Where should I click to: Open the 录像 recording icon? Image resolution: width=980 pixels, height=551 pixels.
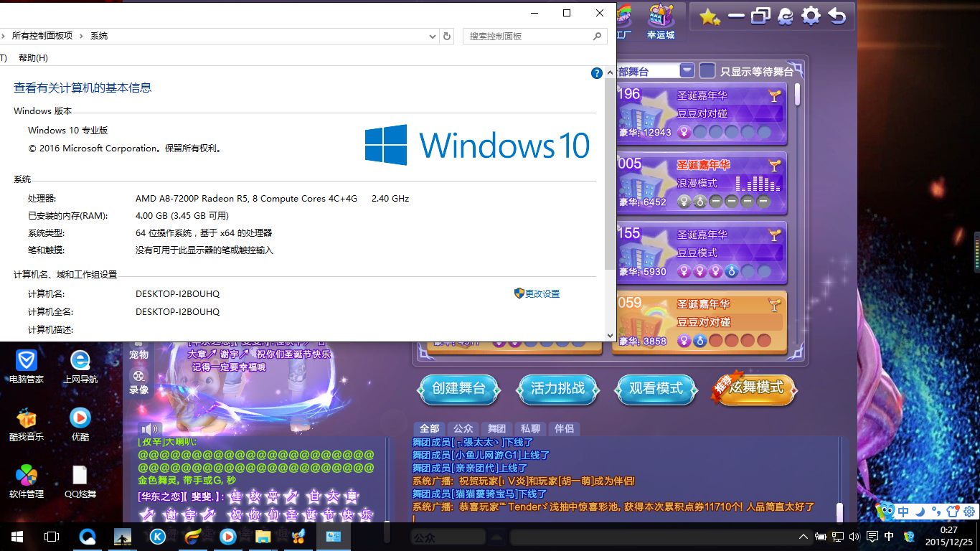coord(138,382)
